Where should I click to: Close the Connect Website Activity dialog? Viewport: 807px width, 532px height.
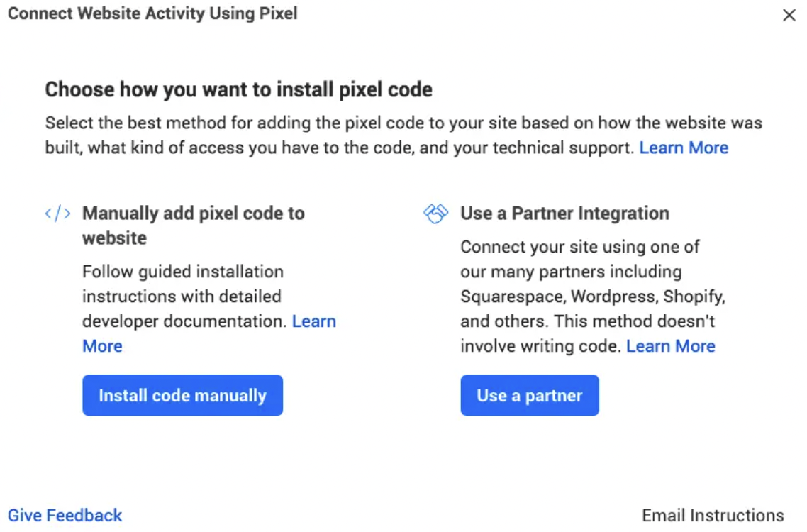tap(789, 15)
